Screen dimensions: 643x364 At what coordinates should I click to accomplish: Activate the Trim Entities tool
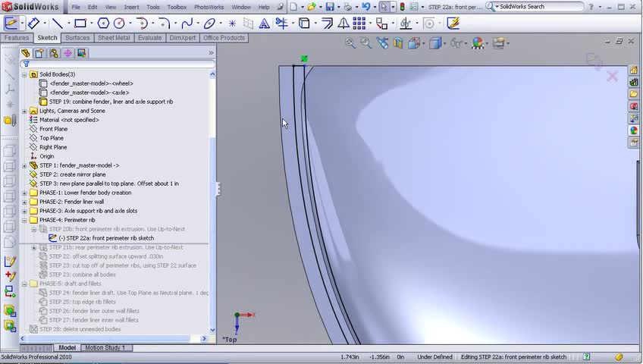[x=282, y=24]
